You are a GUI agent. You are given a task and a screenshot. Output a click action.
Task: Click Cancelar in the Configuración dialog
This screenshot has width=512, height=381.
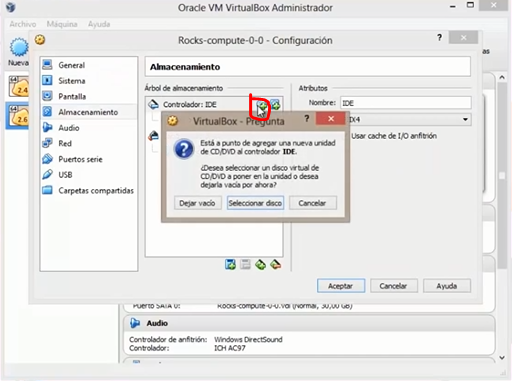coord(393,286)
